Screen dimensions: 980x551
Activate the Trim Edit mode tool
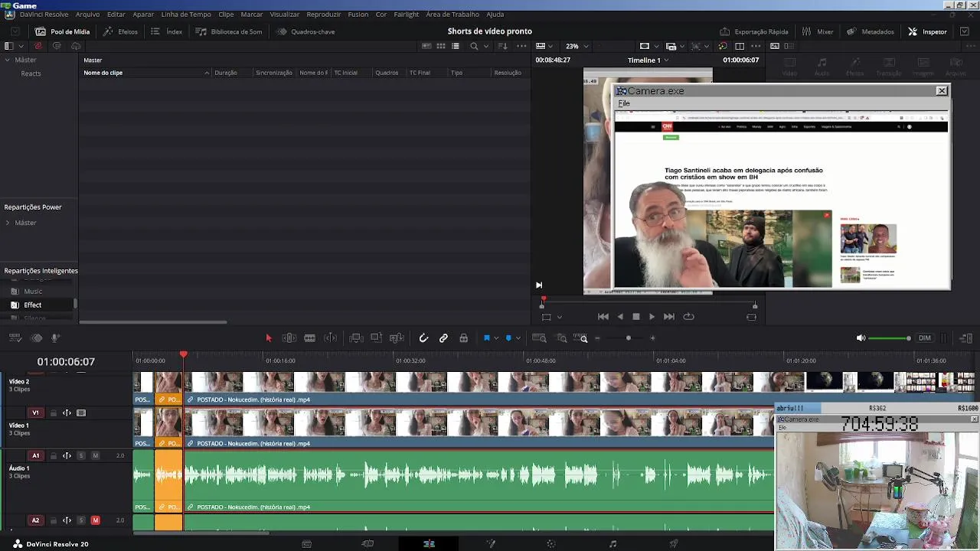tap(289, 337)
